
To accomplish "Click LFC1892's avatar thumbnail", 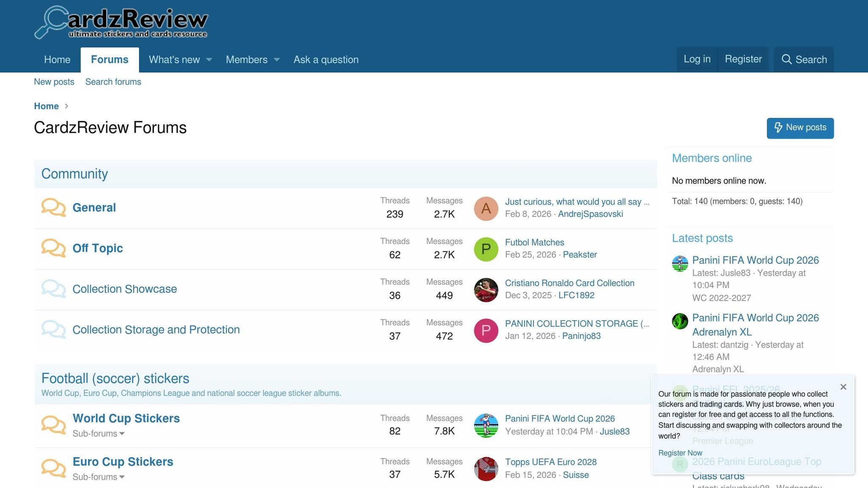I will (x=486, y=290).
